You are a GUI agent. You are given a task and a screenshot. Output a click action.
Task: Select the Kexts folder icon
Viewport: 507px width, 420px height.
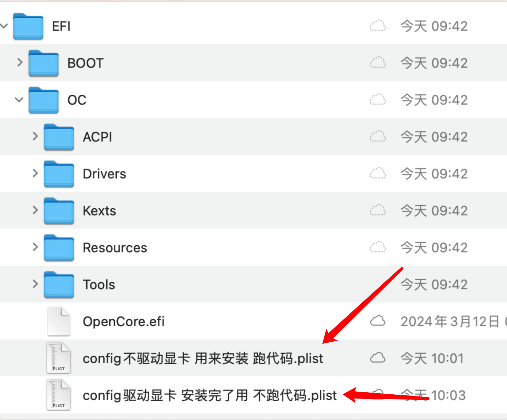(x=59, y=211)
